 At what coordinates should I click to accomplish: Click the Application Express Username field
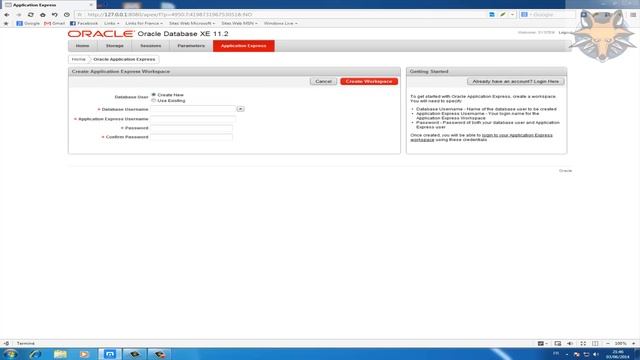pos(193,119)
